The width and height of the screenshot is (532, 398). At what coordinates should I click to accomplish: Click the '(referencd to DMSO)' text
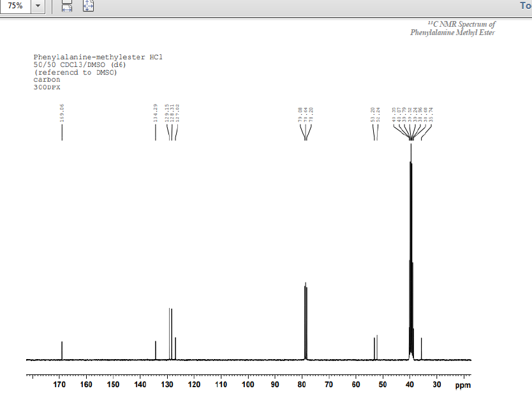click(x=75, y=72)
